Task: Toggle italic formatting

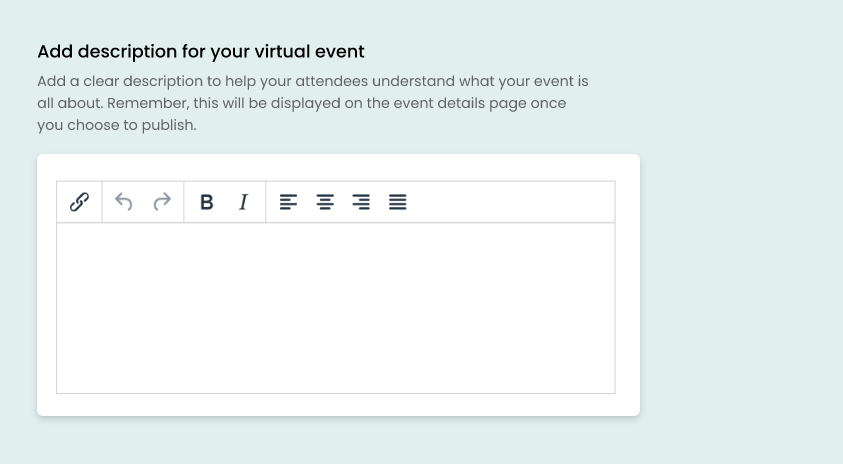Action: pyautogui.click(x=243, y=202)
